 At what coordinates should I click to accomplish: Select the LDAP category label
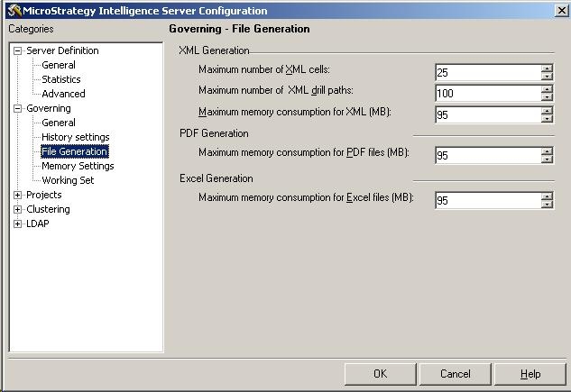38,223
